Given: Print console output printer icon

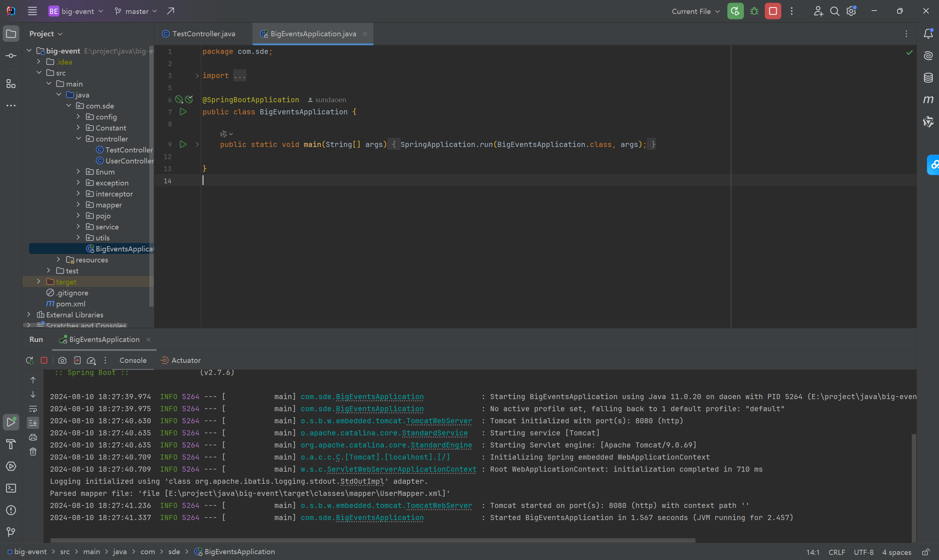Looking at the screenshot, I should tap(33, 437).
